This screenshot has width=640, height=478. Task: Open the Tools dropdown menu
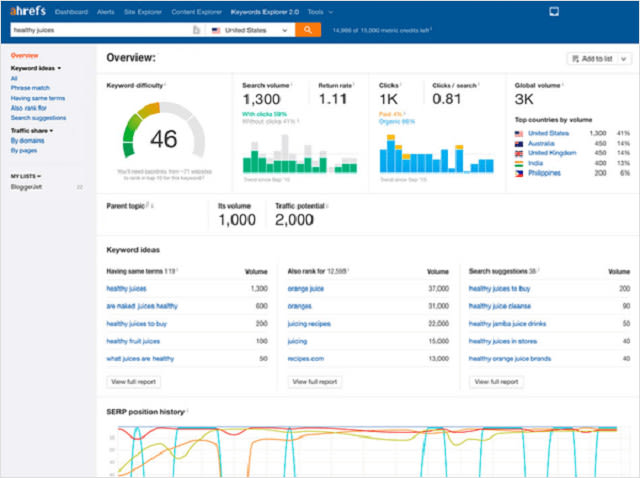[x=319, y=12]
